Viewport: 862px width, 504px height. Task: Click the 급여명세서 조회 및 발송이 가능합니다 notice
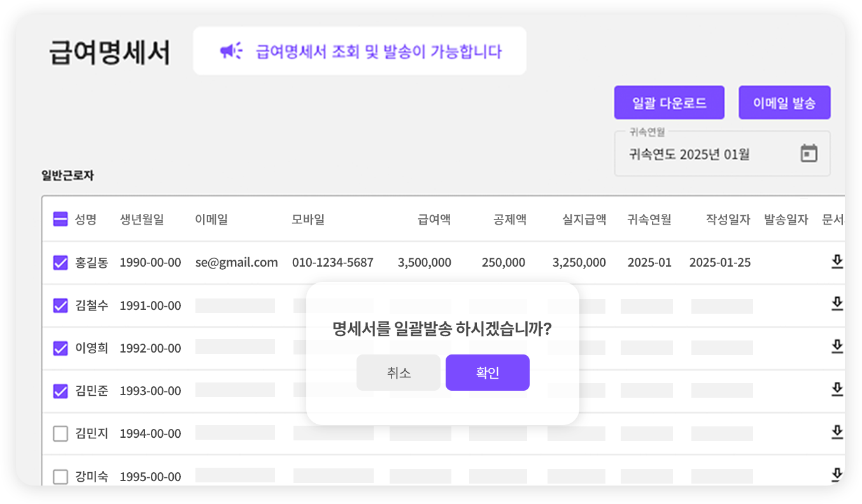[379, 51]
